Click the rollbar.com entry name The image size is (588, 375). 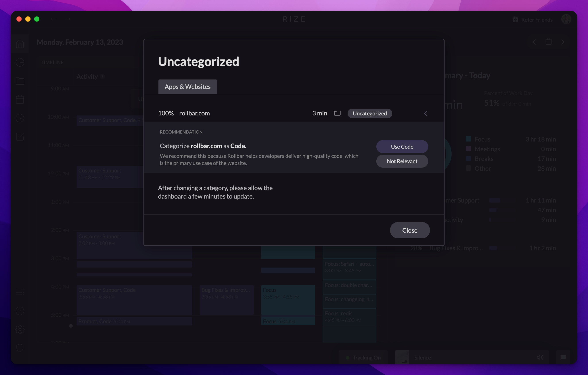point(194,113)
